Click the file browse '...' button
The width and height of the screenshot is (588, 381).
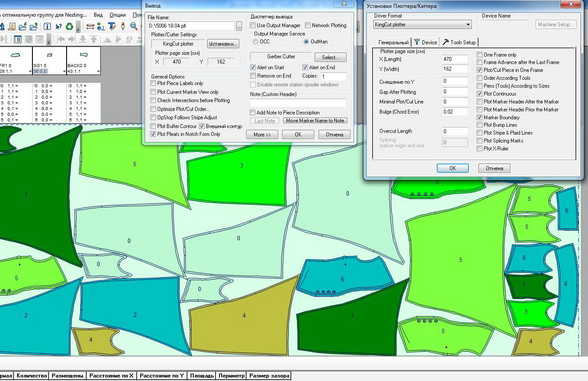click(x=239, y=26)
